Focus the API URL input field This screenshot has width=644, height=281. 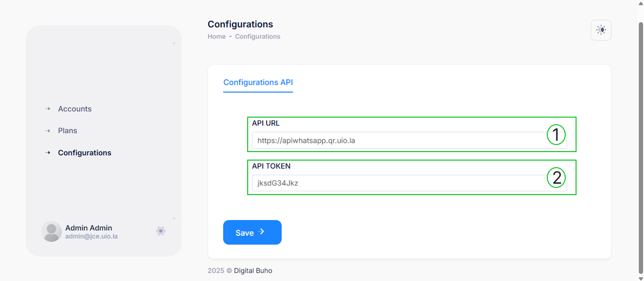pyautogui.click(x=396, y=140)
